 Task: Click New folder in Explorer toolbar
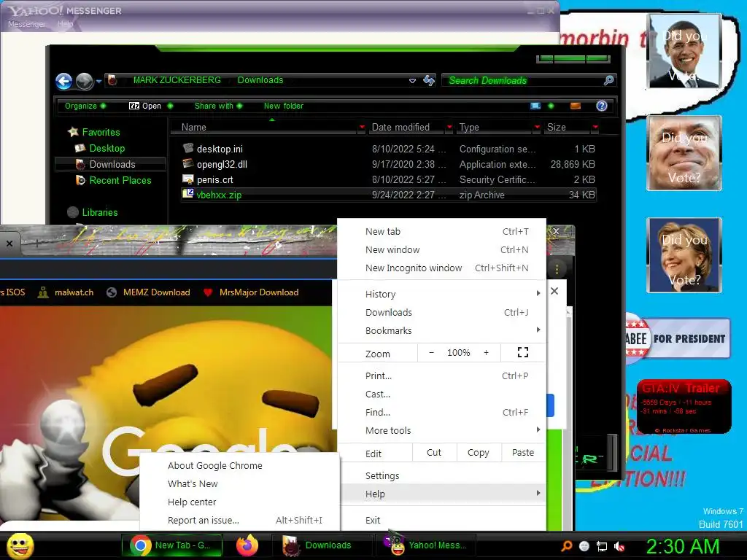(x=284, y=106)
